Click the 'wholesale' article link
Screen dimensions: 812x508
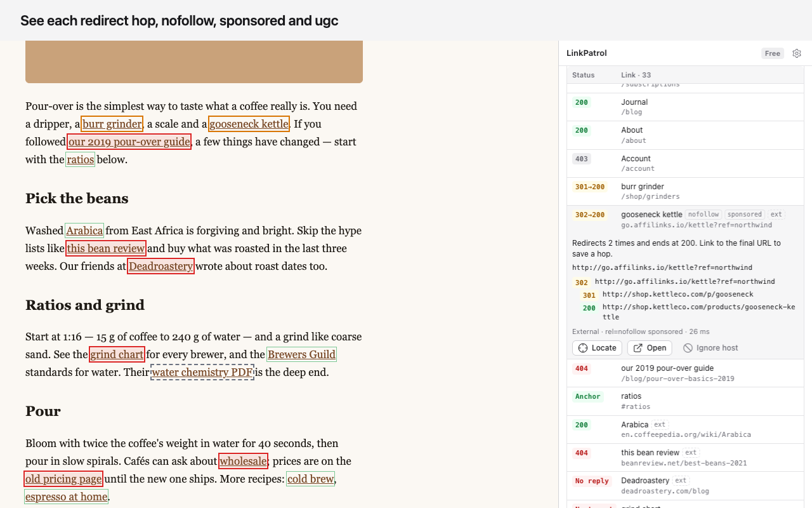point(244,461)
